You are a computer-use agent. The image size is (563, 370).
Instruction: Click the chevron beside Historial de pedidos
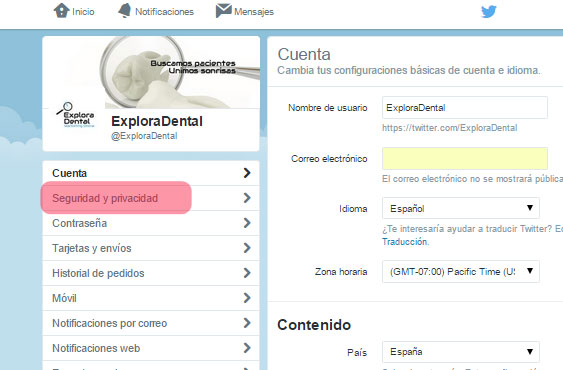pyautogui.click(x=247, y=273)
